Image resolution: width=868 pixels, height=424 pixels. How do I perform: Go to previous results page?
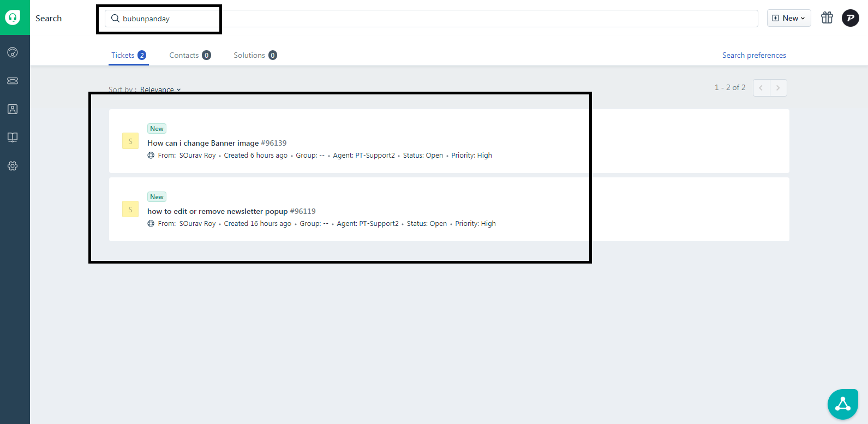point(761,88)
